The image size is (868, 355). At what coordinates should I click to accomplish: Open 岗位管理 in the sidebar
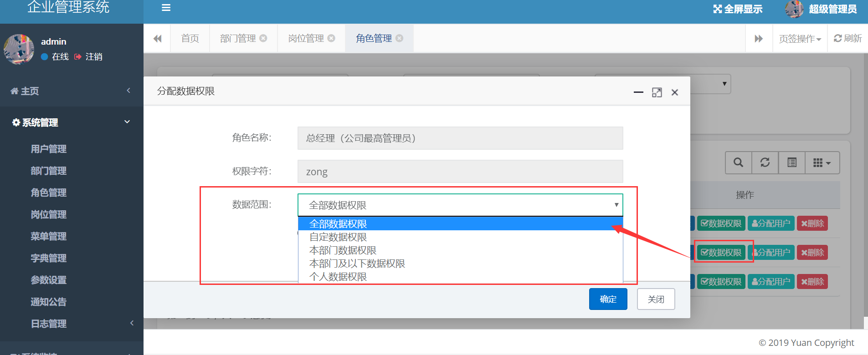coord(48,214)
